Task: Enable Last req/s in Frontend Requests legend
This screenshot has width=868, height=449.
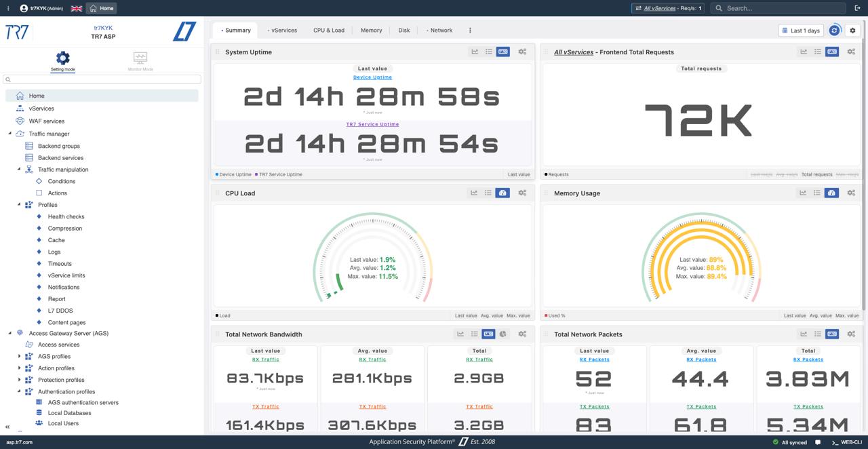Action: click(760, 174)
